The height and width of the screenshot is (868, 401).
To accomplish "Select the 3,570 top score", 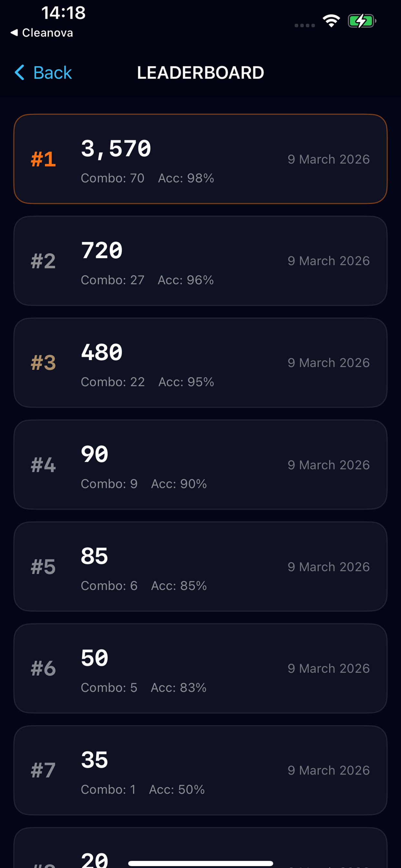I will pos(116,149).
